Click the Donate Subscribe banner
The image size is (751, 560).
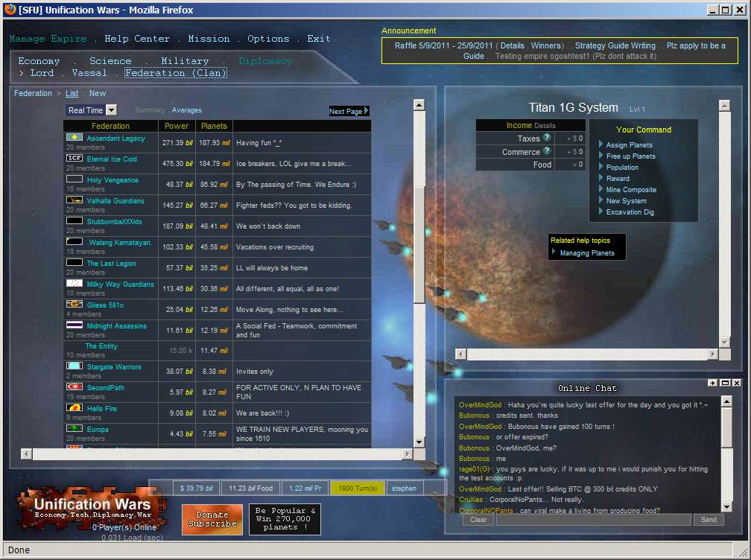coord(212,519)
